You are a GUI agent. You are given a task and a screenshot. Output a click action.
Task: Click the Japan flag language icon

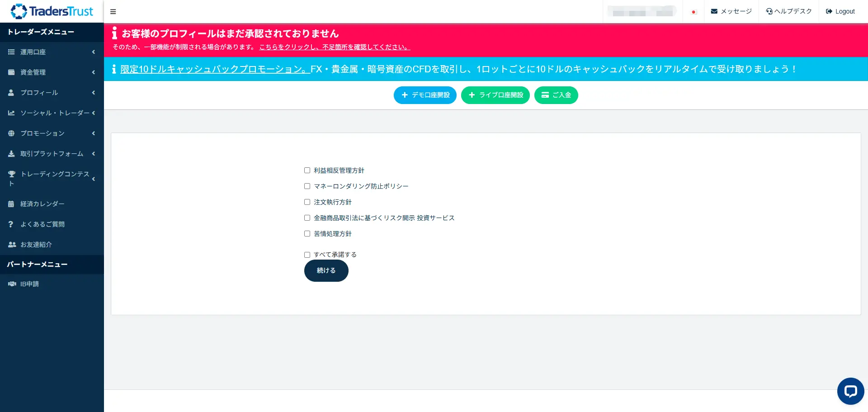693,12
